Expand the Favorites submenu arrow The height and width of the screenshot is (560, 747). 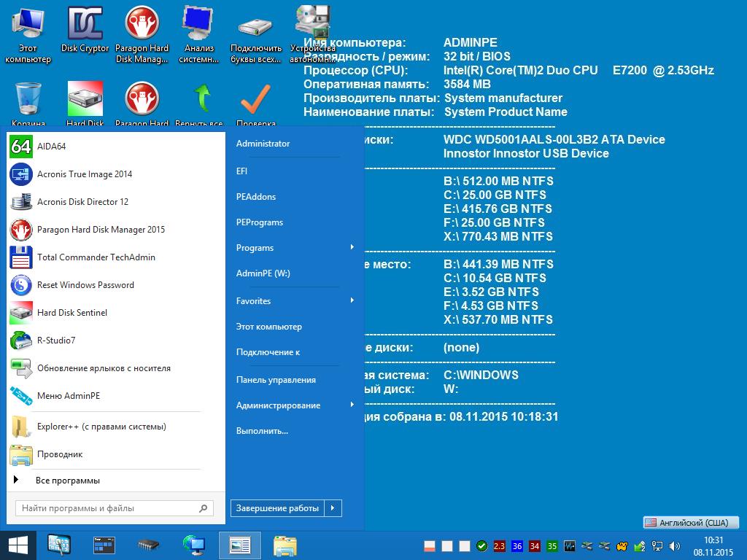[352, 300]
